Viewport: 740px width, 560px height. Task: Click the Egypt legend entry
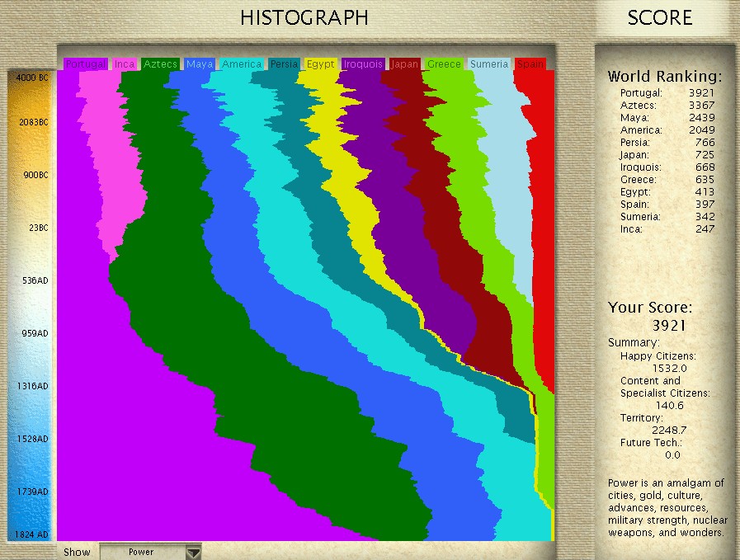pos(320,64)
